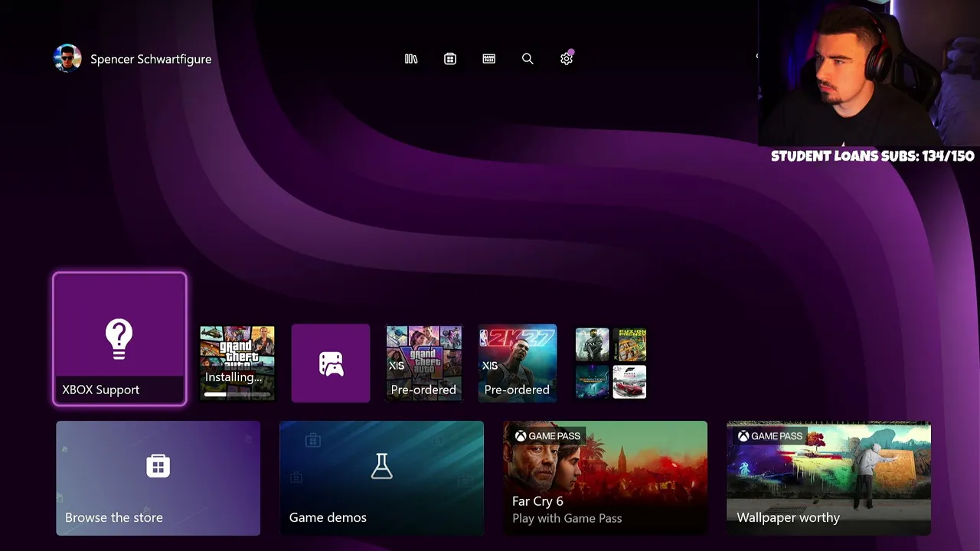Open the Browse the store card
The height and width of the screenshot is (551, 980).
(x=158, y=478)
